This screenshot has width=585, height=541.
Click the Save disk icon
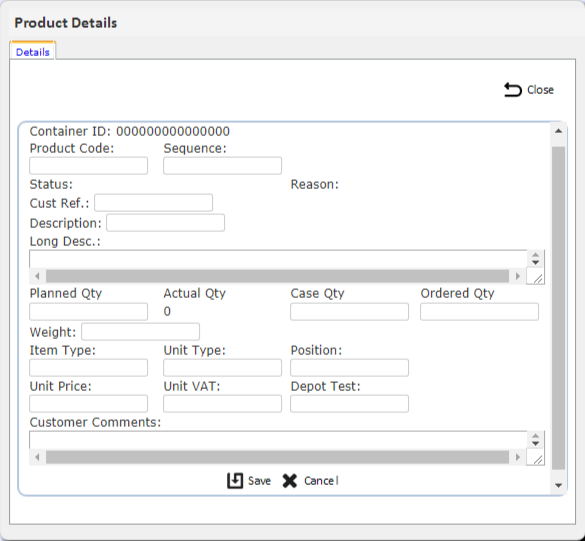pos(235,481)
